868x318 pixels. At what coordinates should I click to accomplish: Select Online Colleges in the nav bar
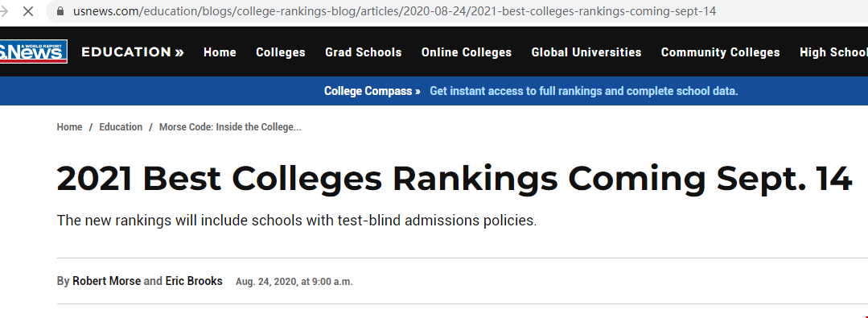466,52
